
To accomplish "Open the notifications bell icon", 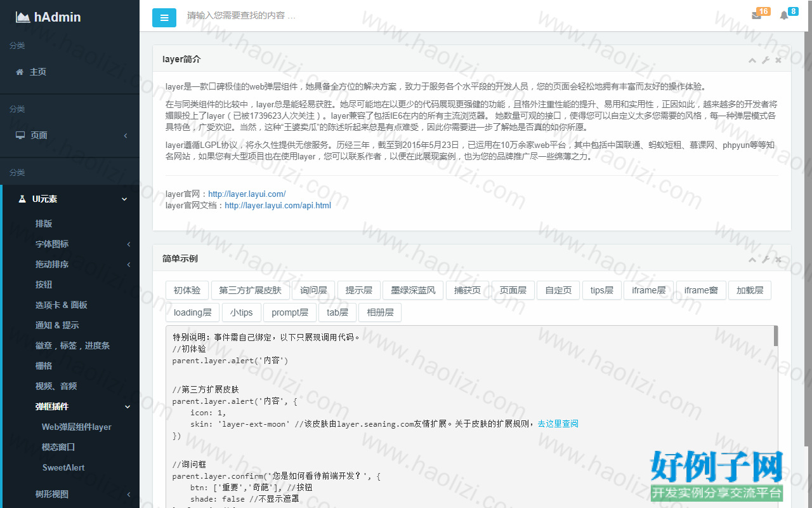I will (x=784, y=16).
